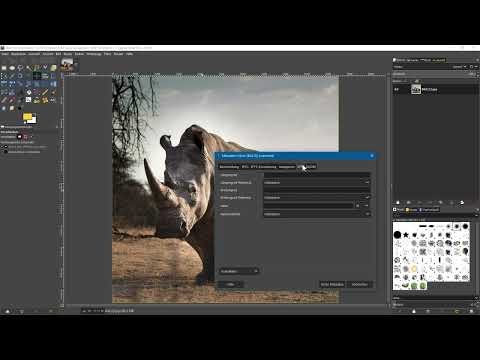
Task: Select the Free Select lasso tool
Action: 20,68
